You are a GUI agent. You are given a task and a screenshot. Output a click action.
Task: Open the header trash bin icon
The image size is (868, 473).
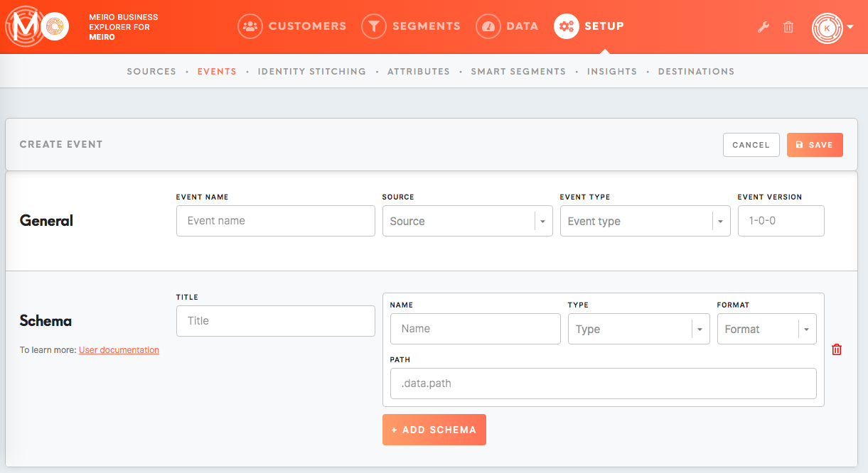(788, 27)
